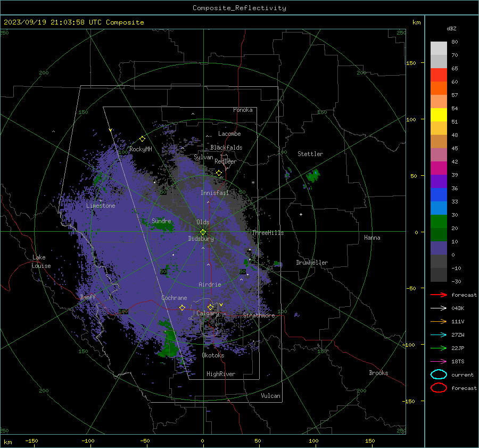Click the Strathmore town label
The width and height of the screenshot is (479, 448).
[259, 315]
